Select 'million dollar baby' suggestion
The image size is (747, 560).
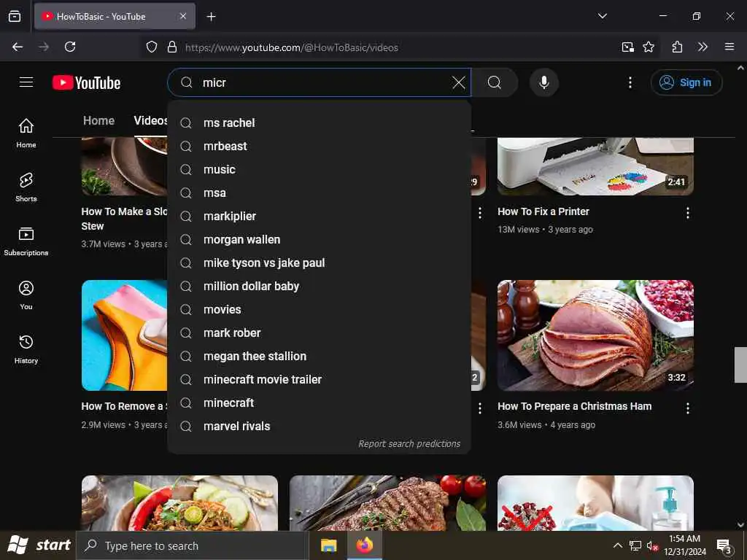click(x=320, y=286)
